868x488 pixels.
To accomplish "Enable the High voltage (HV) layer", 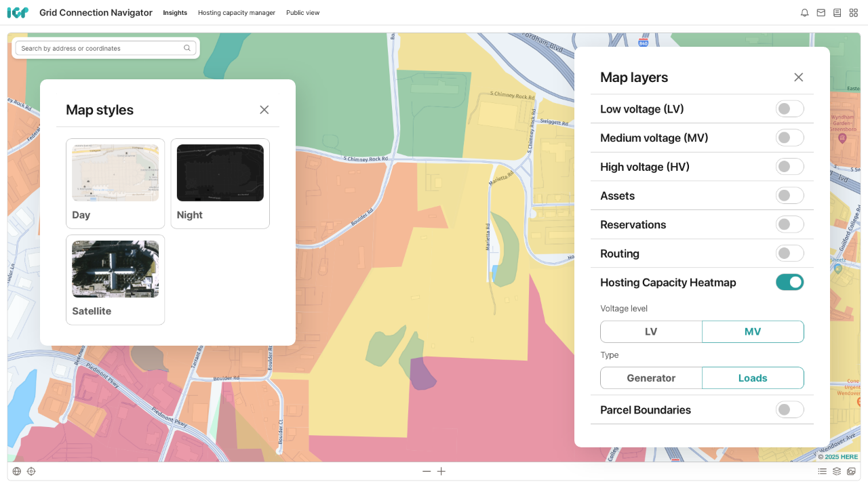I will pos(790,167).
